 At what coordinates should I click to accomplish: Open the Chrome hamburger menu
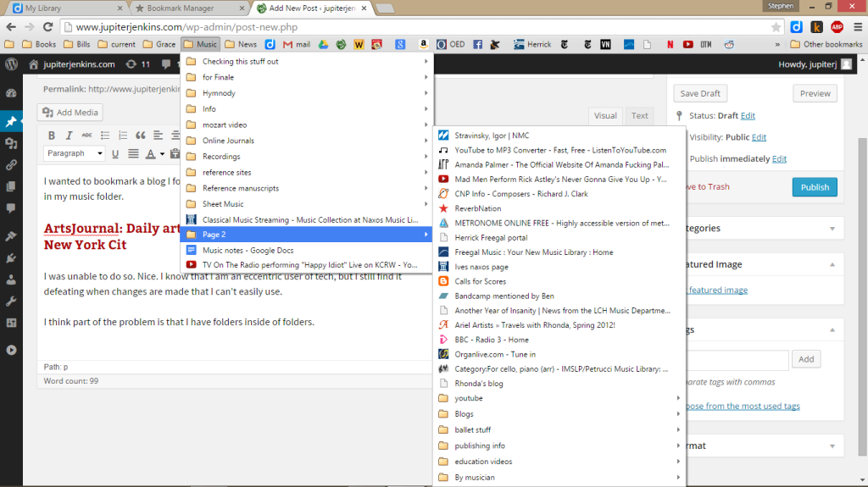pyautogui.click(x=857, y=27)
